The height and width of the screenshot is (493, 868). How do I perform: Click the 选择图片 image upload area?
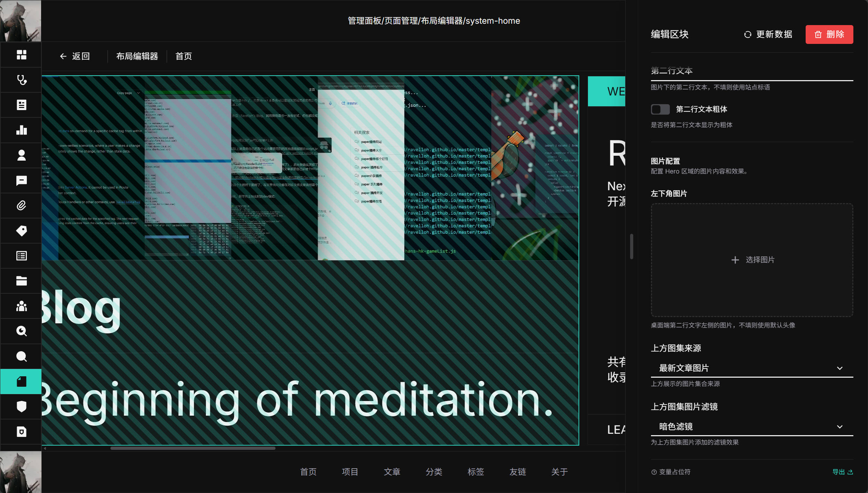coord(752,260)
